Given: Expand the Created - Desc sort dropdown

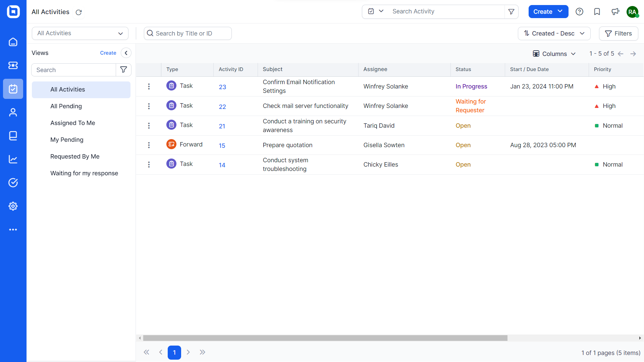Looking at the screenshot, I should (x=554, y=34).
